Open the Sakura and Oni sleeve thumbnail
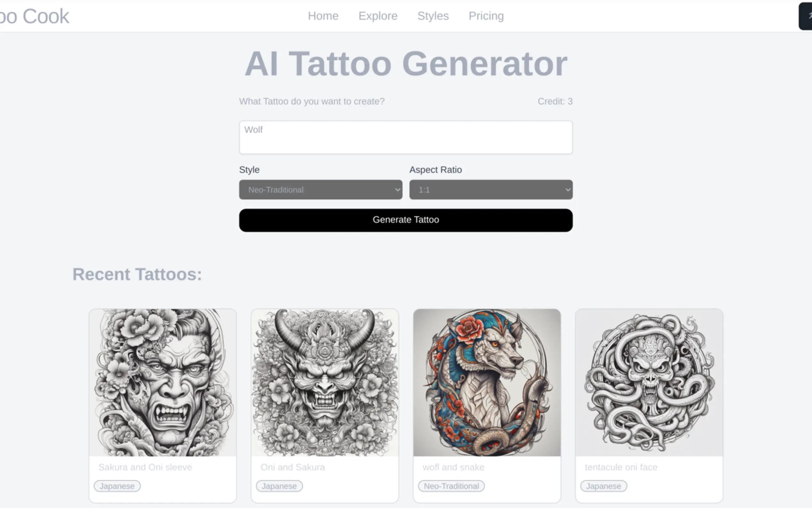Viewport: 812px width, 508px height. tap(163, 382)
